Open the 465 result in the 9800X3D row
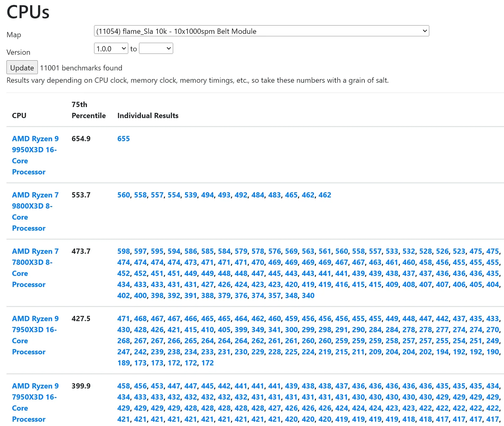Viewport: 504px width, 426px height. tap(291, 195)
